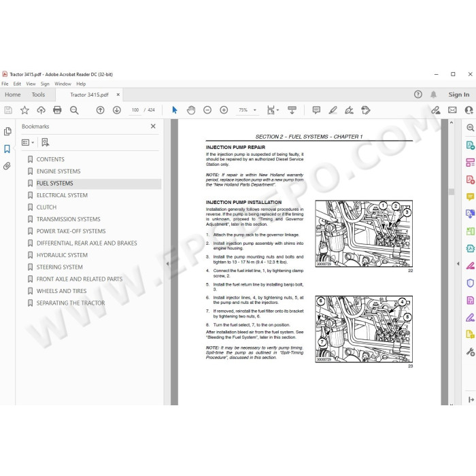Click the document vertical scrollbar thumb
This screenshot has width=476, height=476.
pos(452,192)
